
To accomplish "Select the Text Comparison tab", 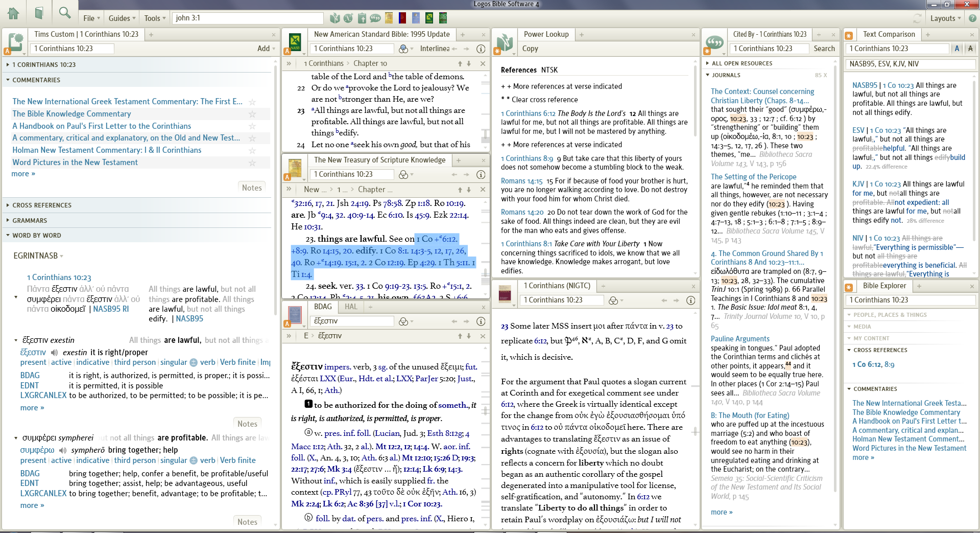I will [x=889, y=34].
